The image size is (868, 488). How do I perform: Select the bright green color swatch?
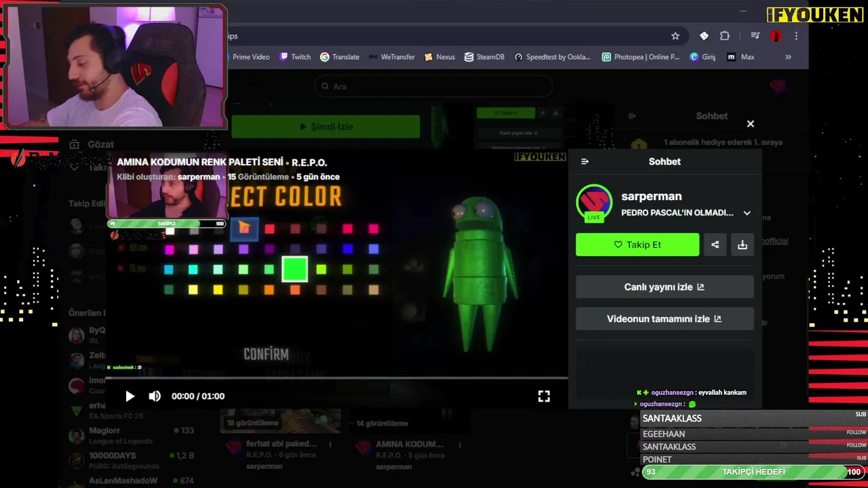pos(295,269)
